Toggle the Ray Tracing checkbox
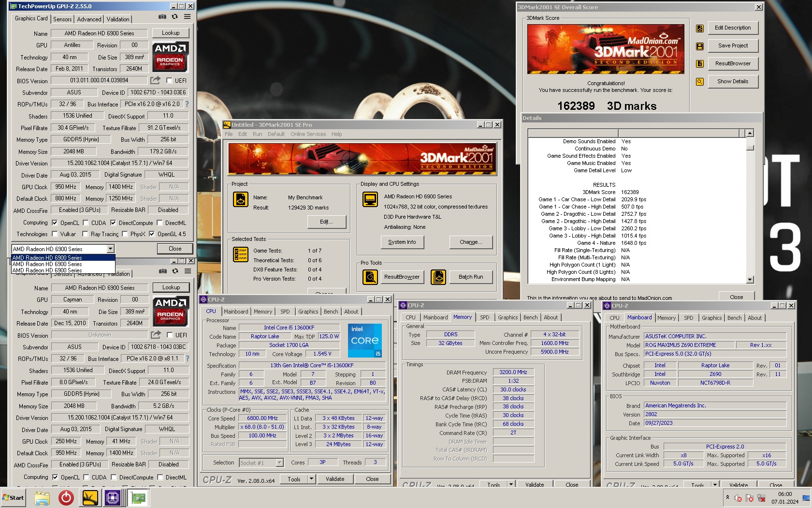 tap(85, 234)
